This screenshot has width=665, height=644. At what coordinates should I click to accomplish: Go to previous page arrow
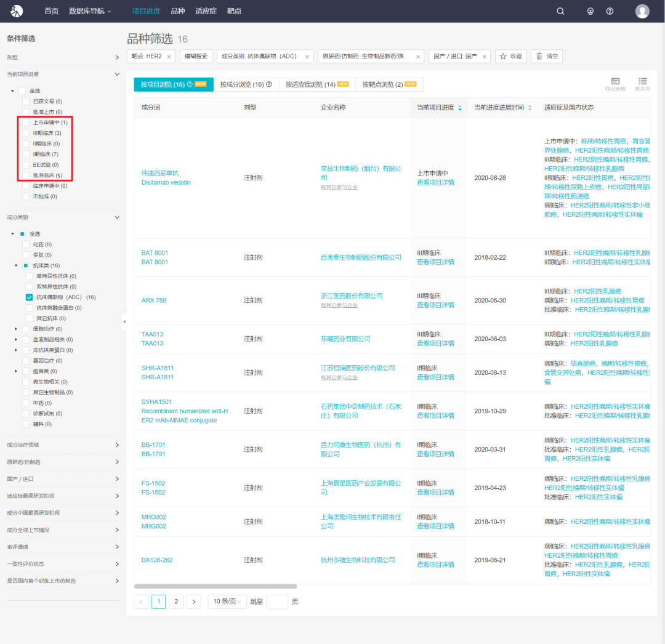(141, 602)
